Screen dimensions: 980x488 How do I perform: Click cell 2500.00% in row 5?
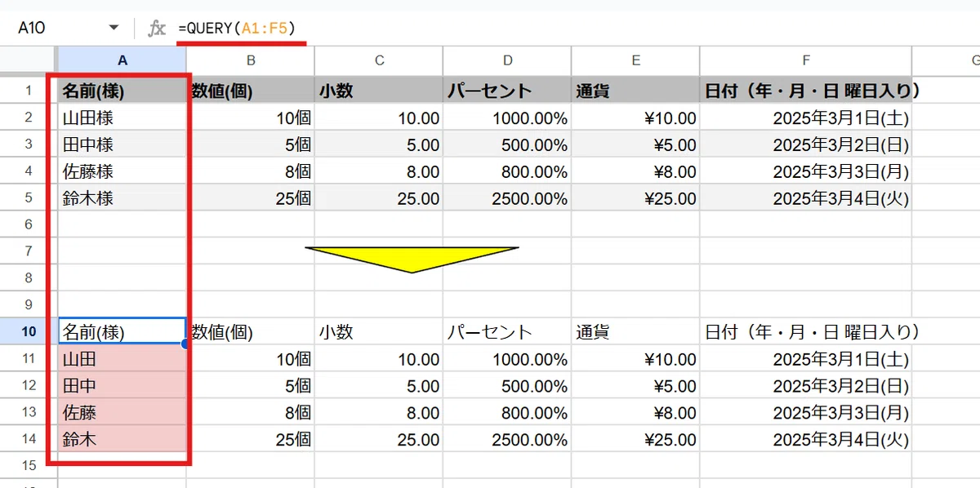point(507,197)
